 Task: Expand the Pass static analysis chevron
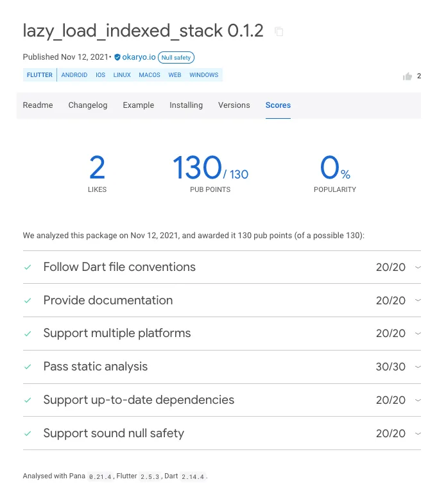click(x=418, y=367)
